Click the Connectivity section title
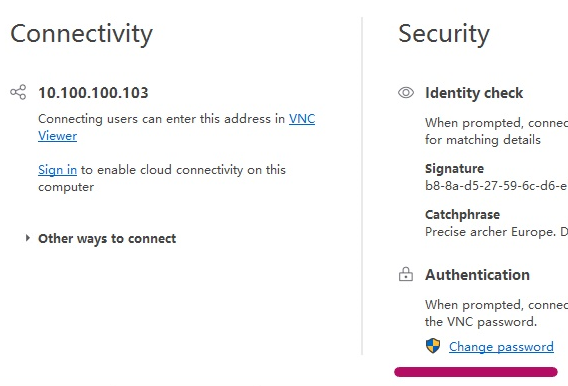 [x=82, y=34]
